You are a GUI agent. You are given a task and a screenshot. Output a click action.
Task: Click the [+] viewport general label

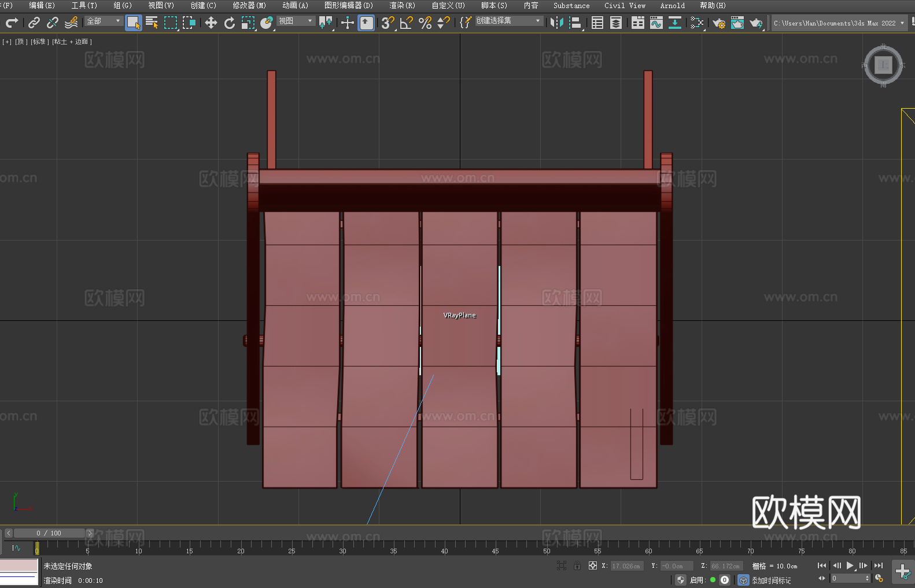coord(7,42)
